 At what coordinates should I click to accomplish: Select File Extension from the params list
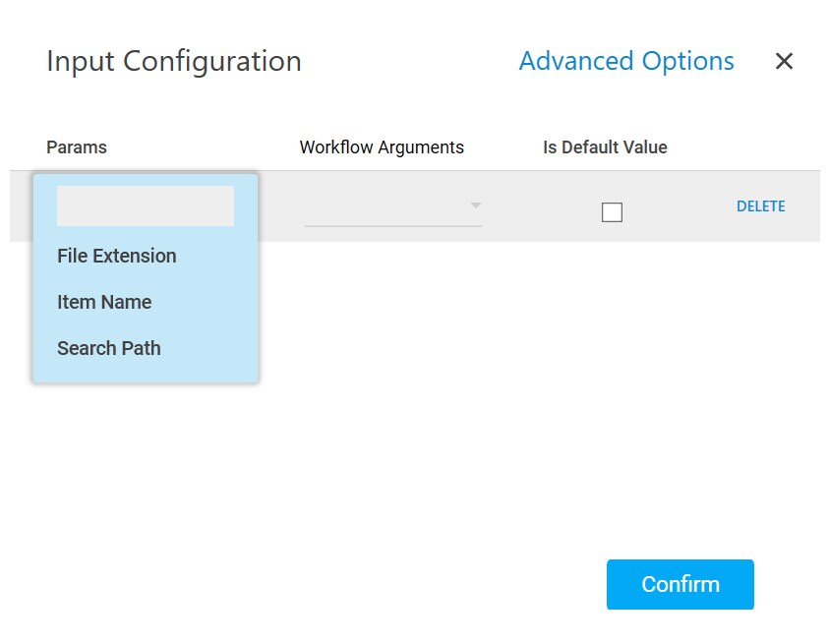tap(117, 256)
